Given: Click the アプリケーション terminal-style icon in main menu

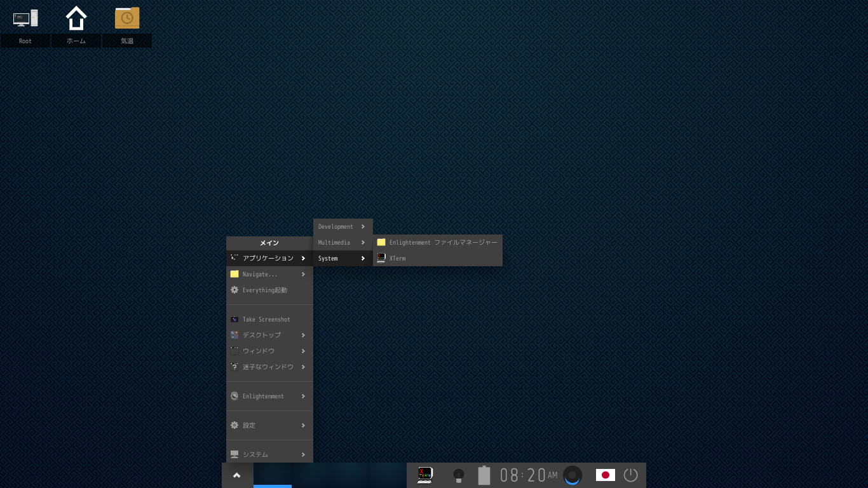Looking at the screenshot, I should click(x=234, y=258).
